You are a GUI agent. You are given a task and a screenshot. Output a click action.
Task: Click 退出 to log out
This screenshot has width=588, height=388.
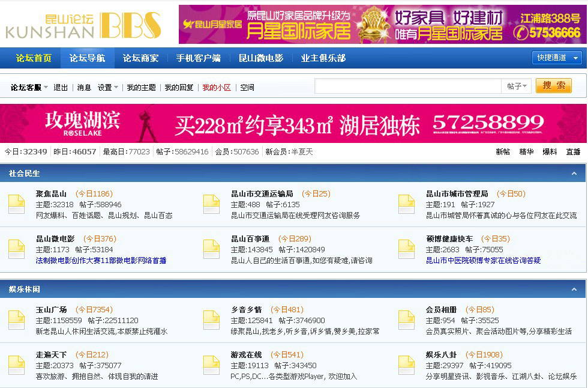pyautogui.click(x=61, y=88)
